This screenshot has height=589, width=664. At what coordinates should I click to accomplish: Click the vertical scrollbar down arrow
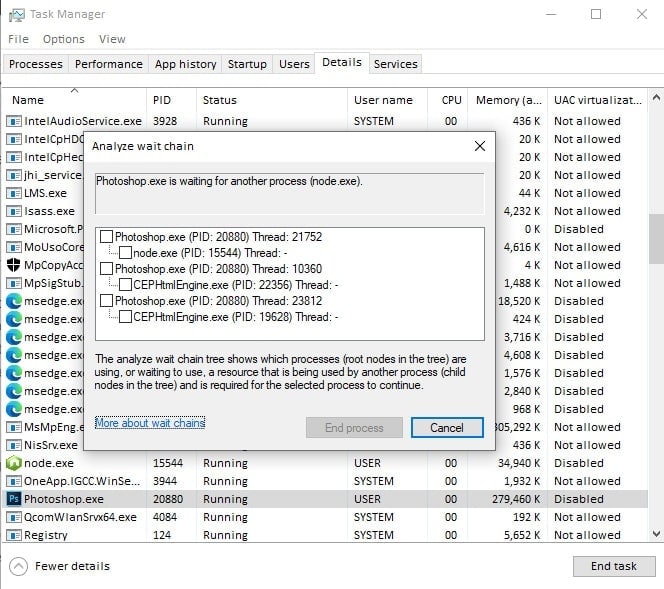click(656, 534)
